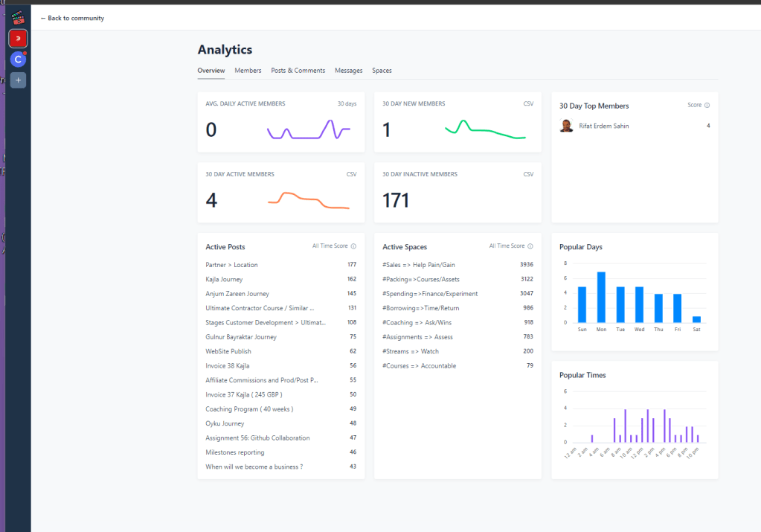The height and width of the screenshot is (532, 761).
Task: Open #Courses => Accountable space
Action: coord(420,366)
